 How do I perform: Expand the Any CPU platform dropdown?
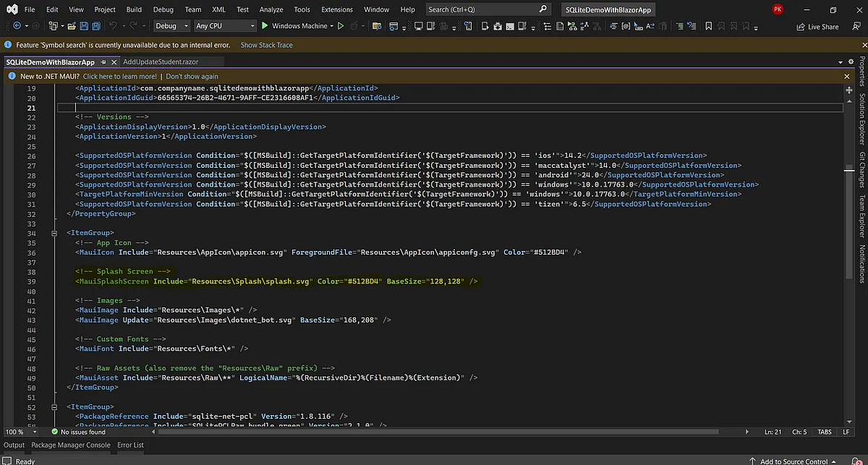click(225, 26)
